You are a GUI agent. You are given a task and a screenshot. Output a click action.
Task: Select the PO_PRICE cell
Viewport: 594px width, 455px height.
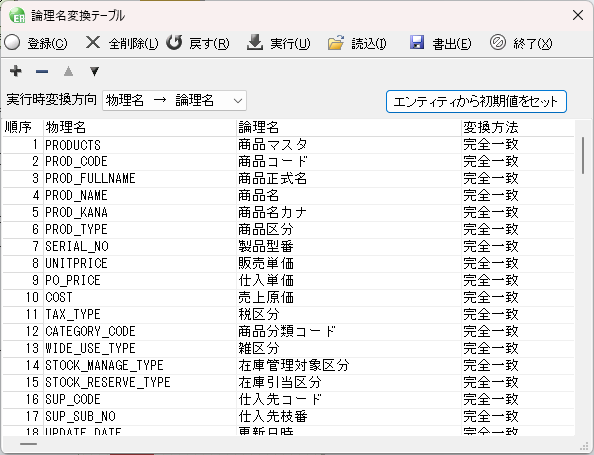point(139,281)
